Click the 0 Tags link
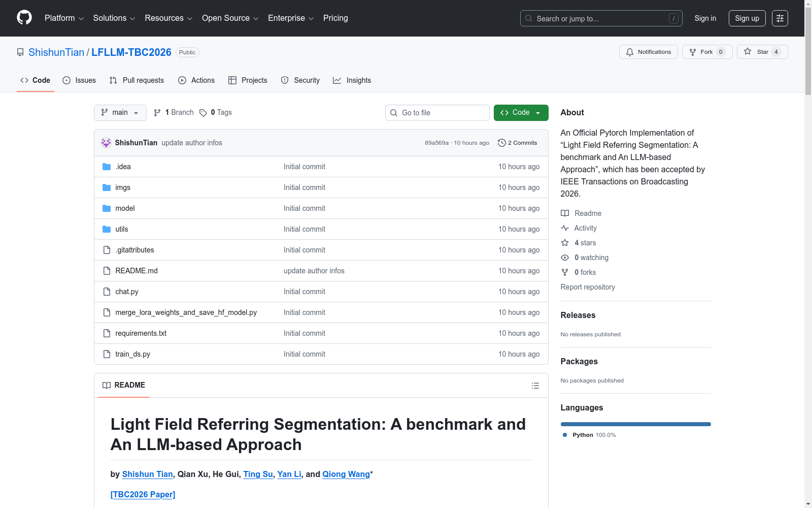The width and height of the screenshot is (812, 508). 216,112
